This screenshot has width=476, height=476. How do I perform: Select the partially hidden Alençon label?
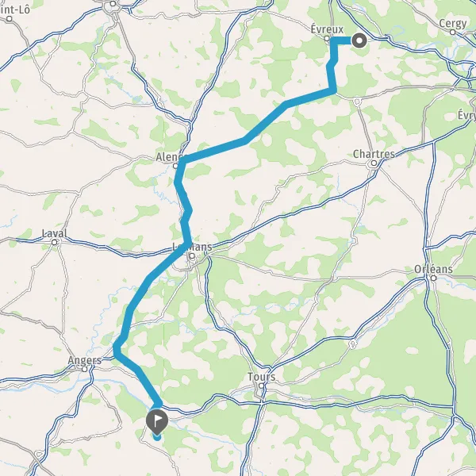pos(169,157)
